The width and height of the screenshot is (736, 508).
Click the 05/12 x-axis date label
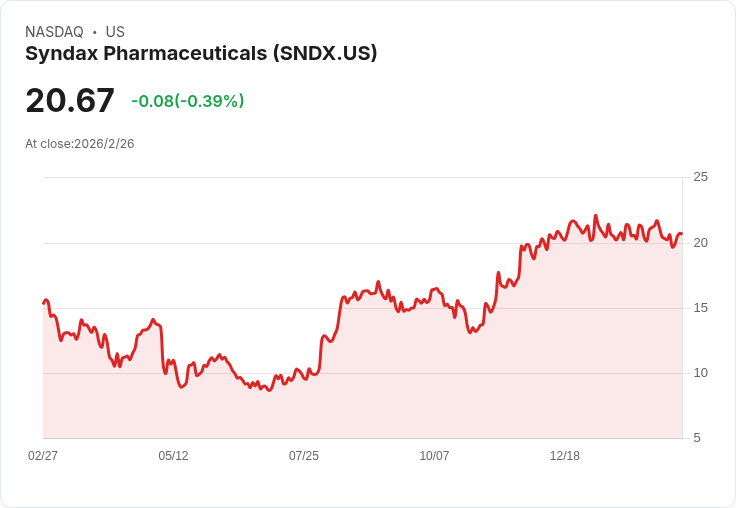pyautogui.click(x=173, y=456)
